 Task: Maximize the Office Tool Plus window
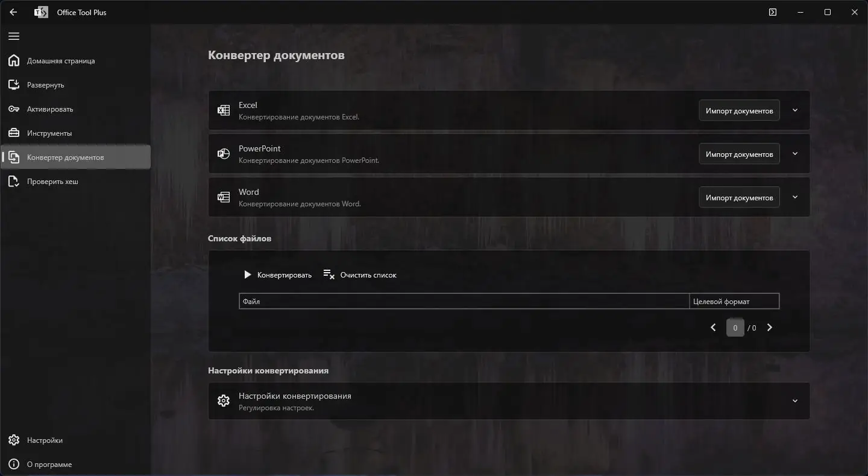click(x=828, y=12)
